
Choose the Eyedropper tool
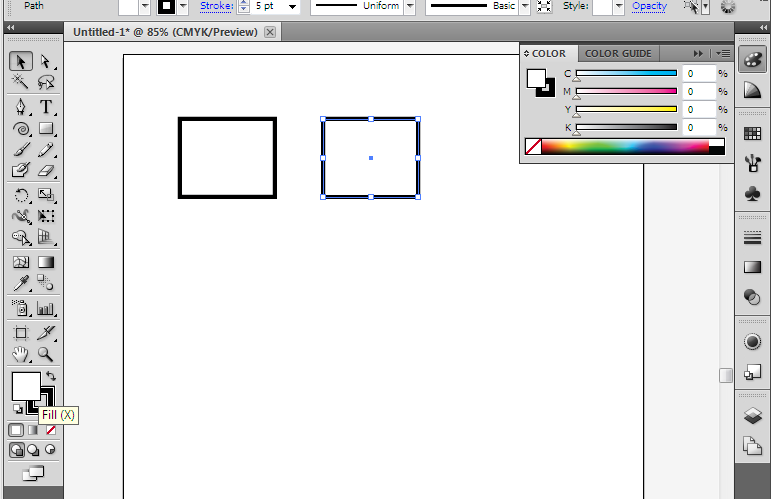[x=21, y=283]
